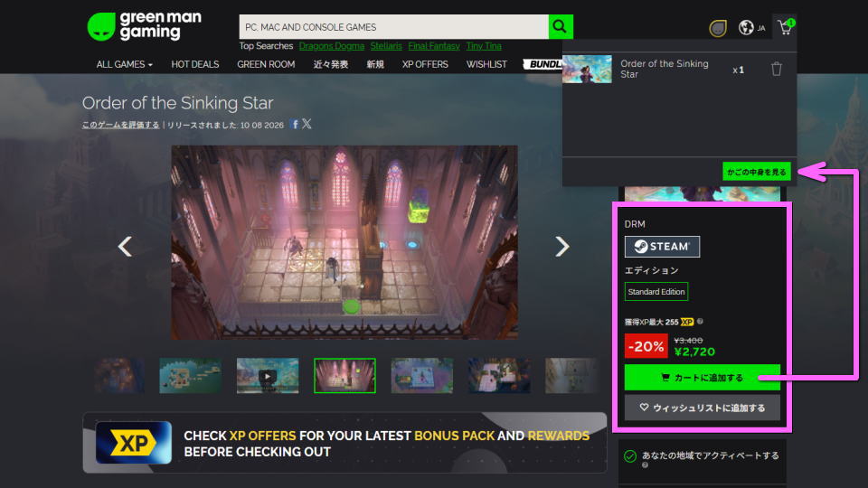Select the Steam DRM option

(x=662, y=246)
